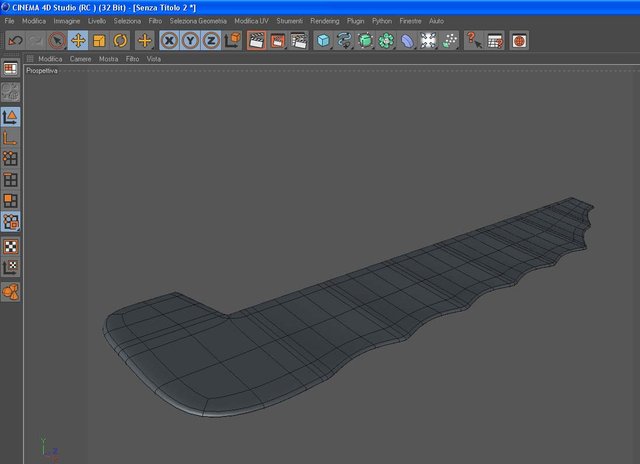640x464 pixels.
Task: Activate the Move tool
Action: [x=78, y=40]
